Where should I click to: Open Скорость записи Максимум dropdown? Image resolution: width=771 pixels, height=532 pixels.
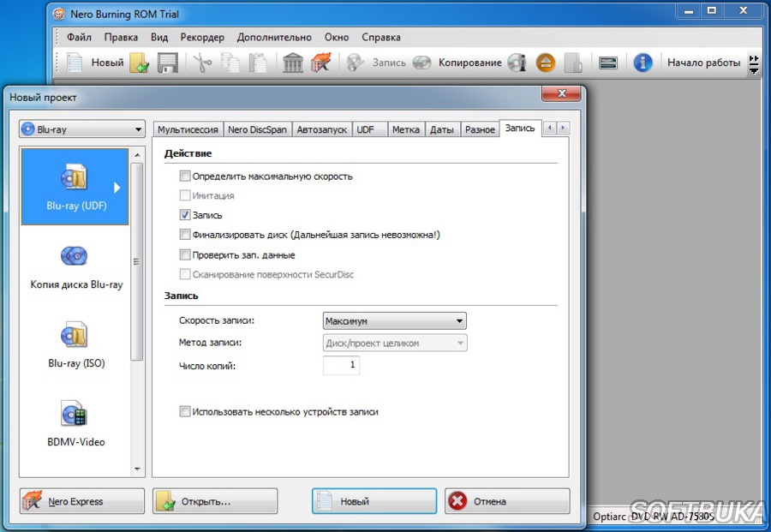tap(394, 321)
